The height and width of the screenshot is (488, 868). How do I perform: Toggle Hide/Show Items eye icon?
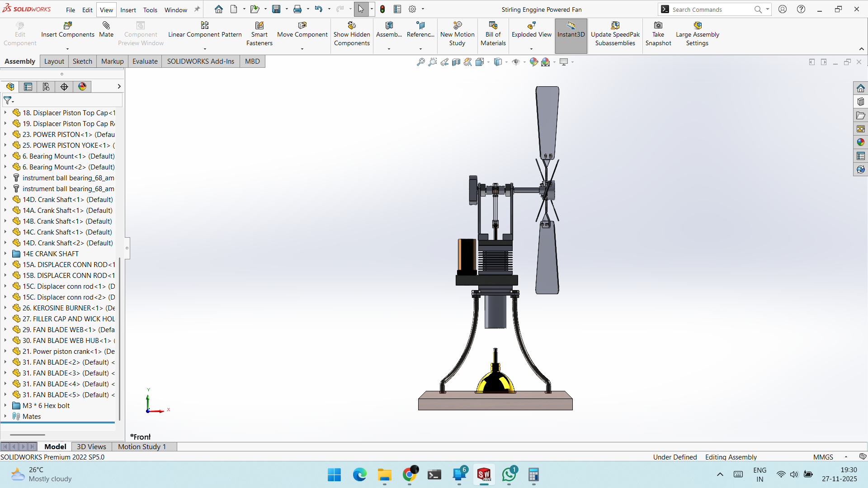[x=516, y=62]
